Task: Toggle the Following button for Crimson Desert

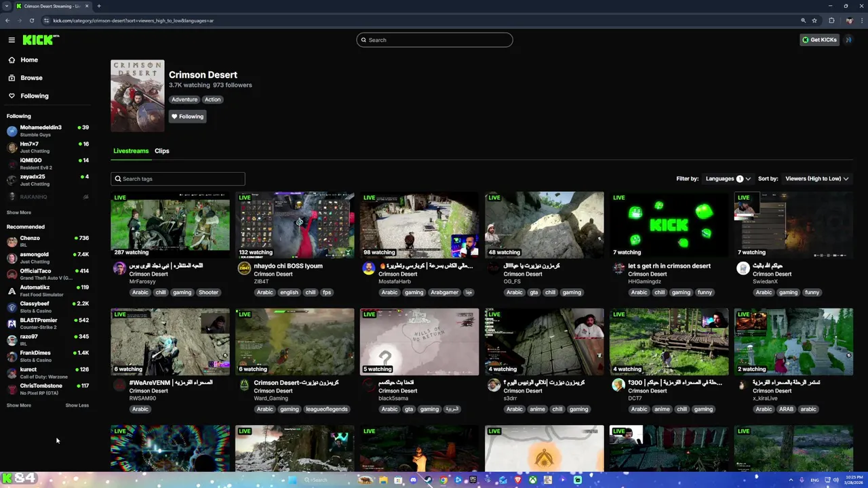Action: pyautogui.click(x=187, y=117)
